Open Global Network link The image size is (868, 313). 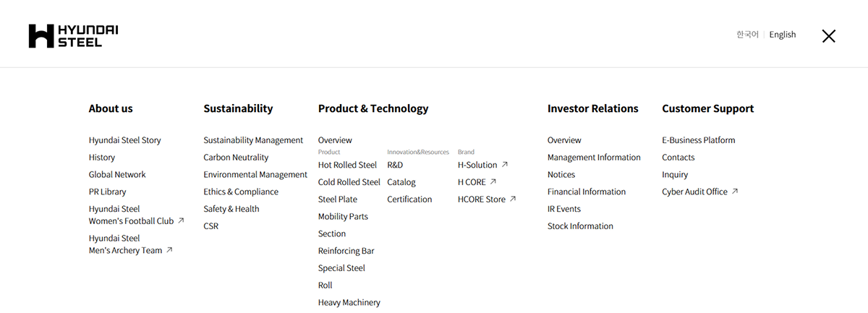(x=117, y=175)
